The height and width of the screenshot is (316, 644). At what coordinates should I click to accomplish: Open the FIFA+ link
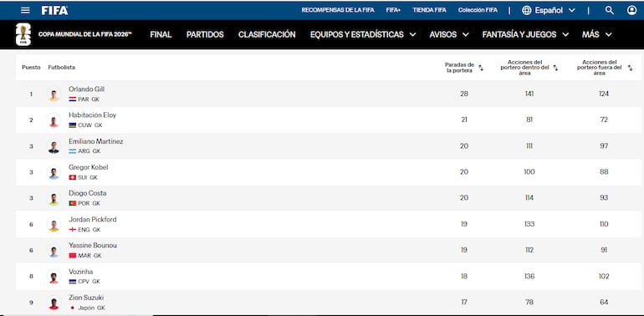[x=393, y=10]
